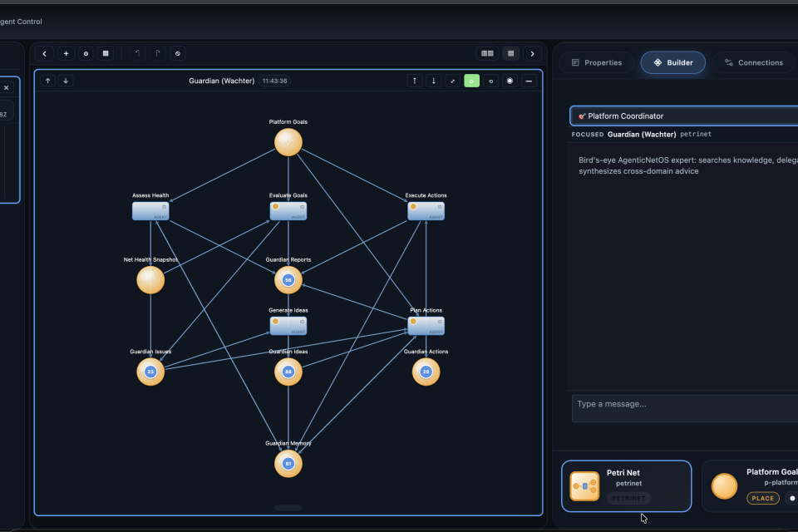Select the Builder tab

pos(672,62)
